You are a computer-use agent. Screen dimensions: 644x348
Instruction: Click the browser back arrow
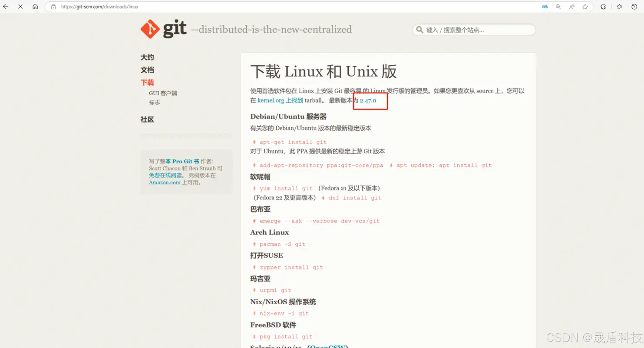point(6,6)
